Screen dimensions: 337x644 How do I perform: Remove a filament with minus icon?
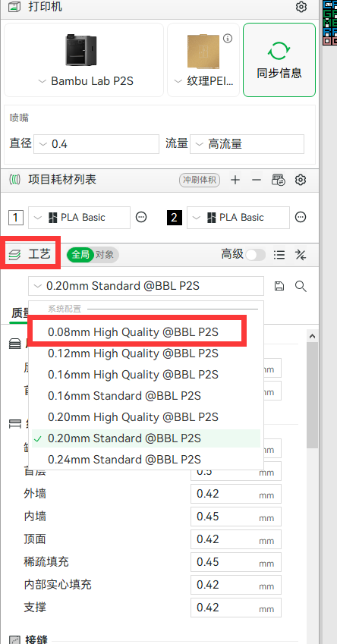(x=257, y=180)
